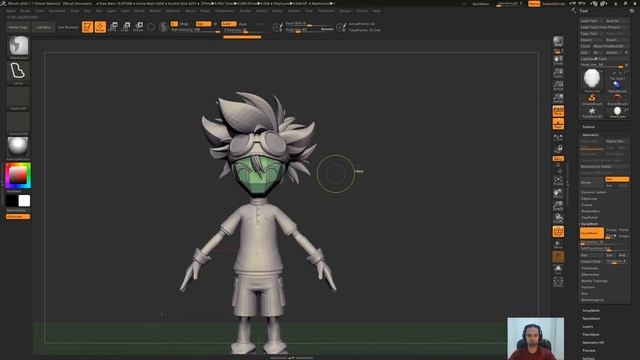Image resolution: width=640 pixels, height=360 pixels.
Task: Expand the Modify Topology subsection
Action: (594, 281)
